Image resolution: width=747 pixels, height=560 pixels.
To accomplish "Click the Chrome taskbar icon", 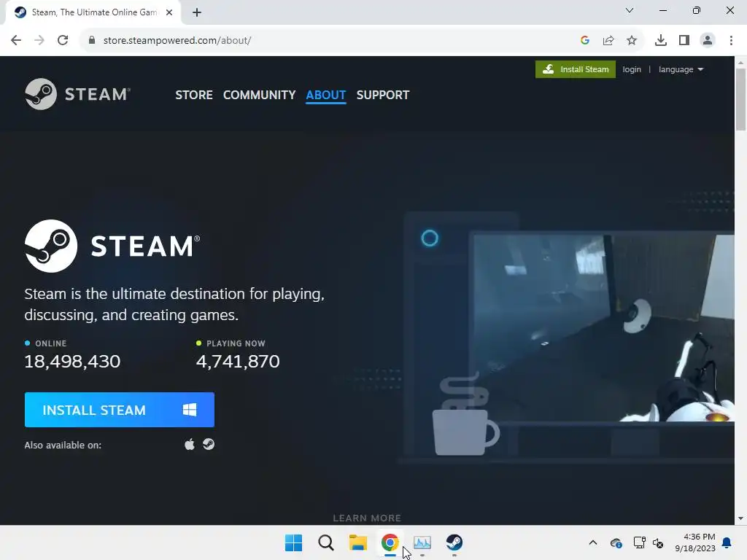I will [390, 542].
